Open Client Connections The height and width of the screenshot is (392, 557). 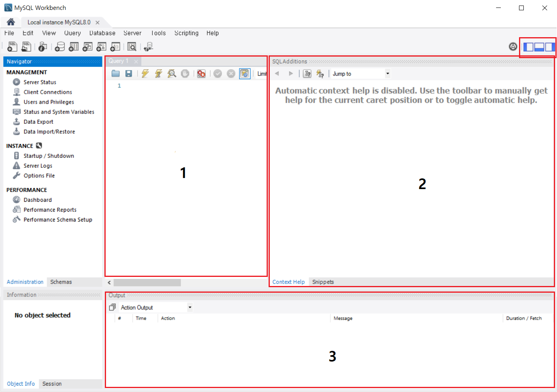(x=47, y=92)
